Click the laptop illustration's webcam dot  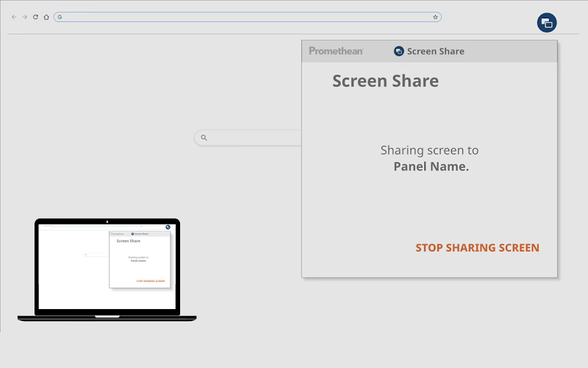click(x=107, y=221)
